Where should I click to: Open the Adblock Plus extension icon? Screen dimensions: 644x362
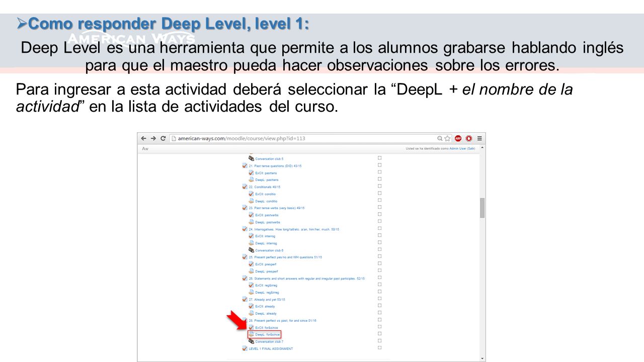[x=458, y=138]
